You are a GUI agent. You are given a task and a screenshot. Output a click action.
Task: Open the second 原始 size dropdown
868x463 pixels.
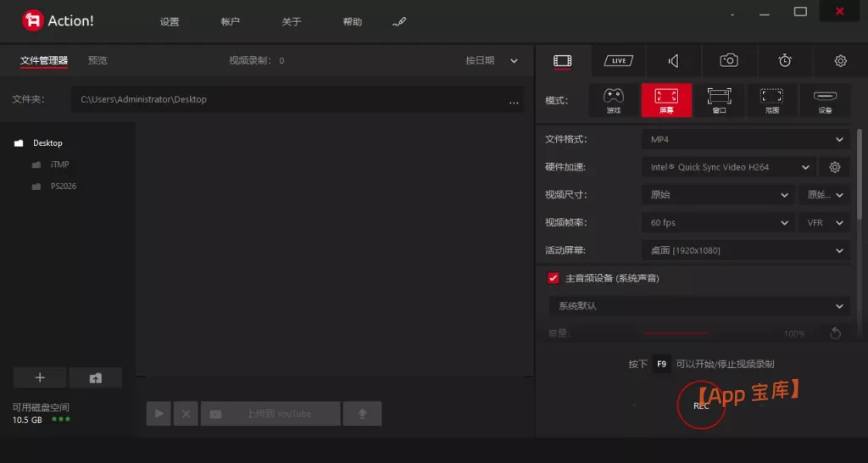click(x=824, y=195)
